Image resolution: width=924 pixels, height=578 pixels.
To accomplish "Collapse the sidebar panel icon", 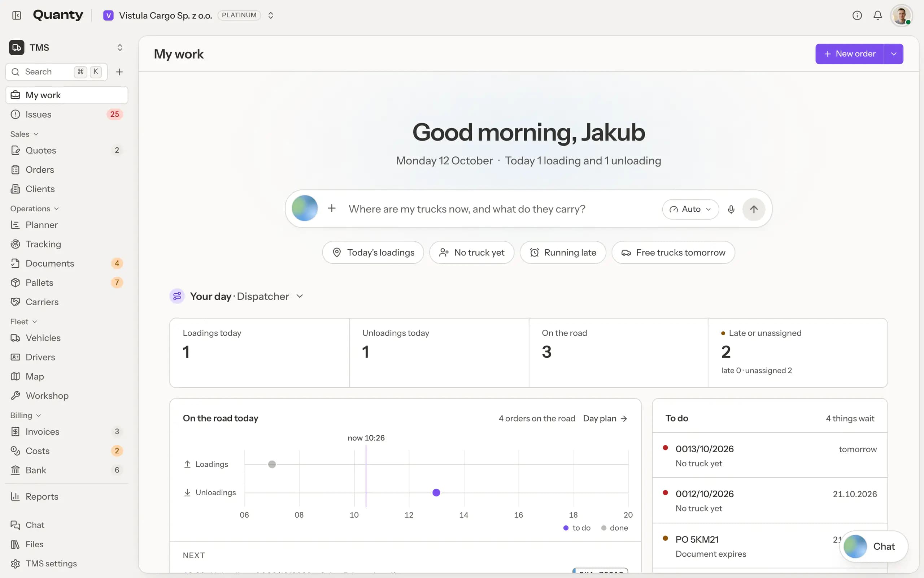I will [x=16, y=15].
